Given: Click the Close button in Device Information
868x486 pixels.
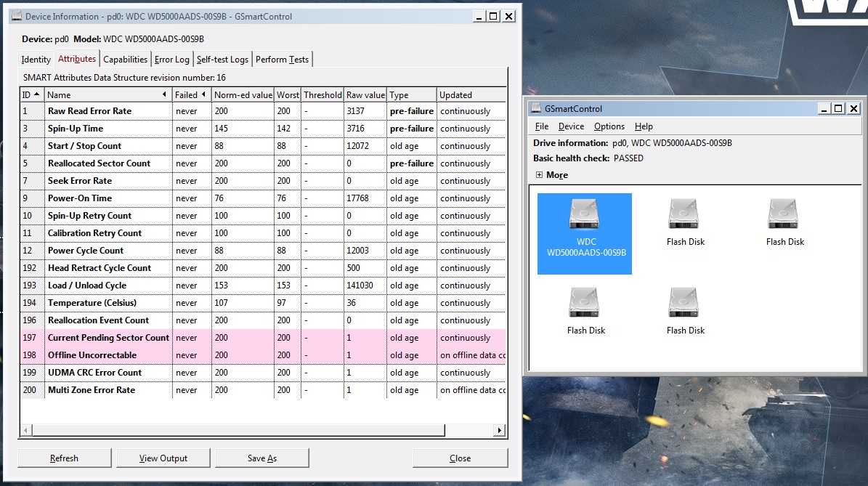Looking at the screenshot, I should (460, 458).
